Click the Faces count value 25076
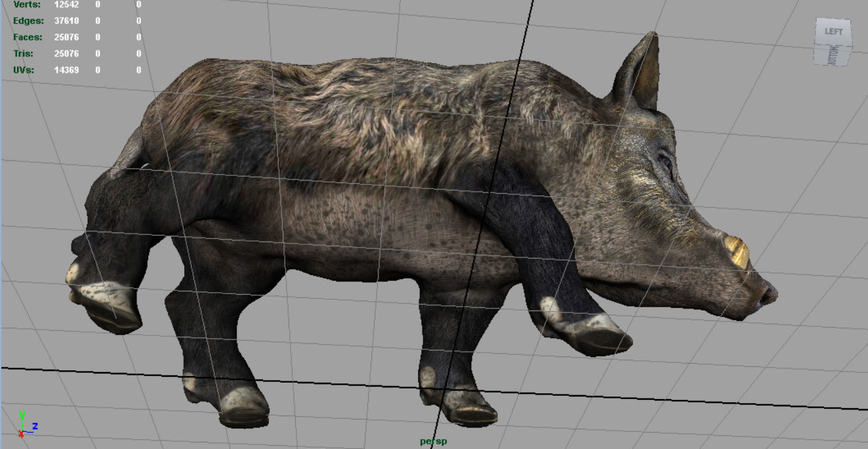This screenshot has width=868, height=449. point(66,37)
